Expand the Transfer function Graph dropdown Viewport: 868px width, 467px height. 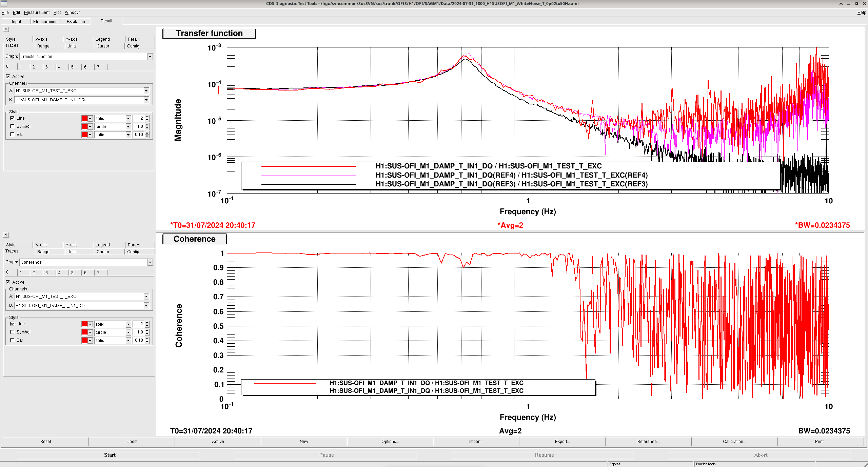[150, 57]
